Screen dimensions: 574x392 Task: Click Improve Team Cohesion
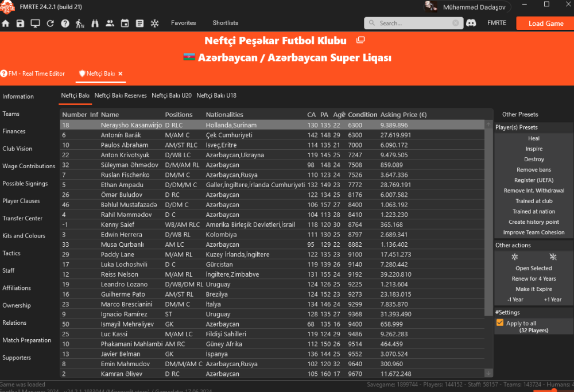534,232
